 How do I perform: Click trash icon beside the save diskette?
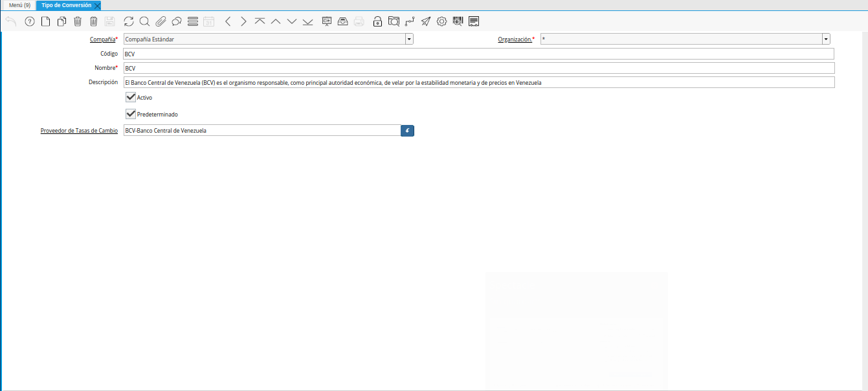(x=94, y=21)
